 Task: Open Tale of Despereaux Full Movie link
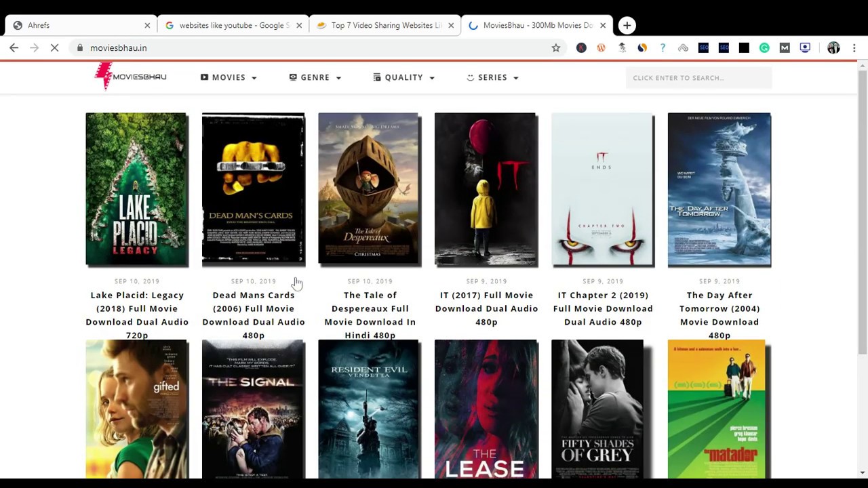(x=370, y=315)
